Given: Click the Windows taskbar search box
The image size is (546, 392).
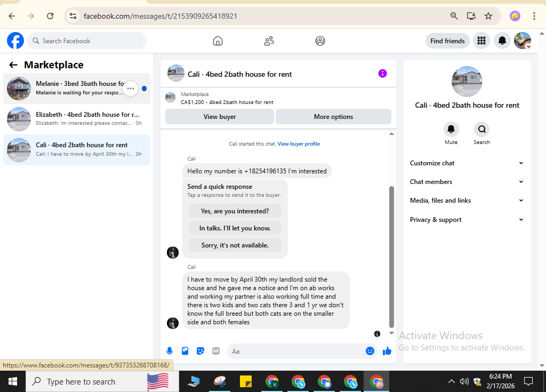Looking at the screenshot, I should click(102, 381).
